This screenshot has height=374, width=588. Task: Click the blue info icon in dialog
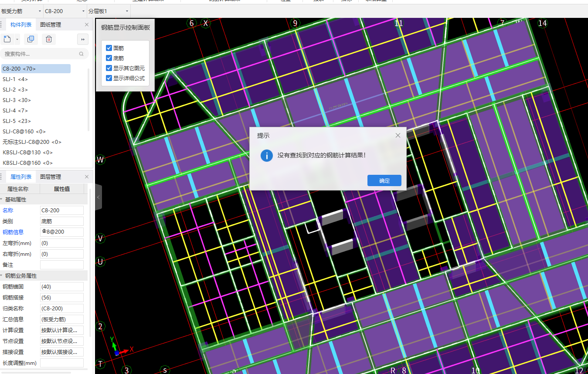coord(267,155)
